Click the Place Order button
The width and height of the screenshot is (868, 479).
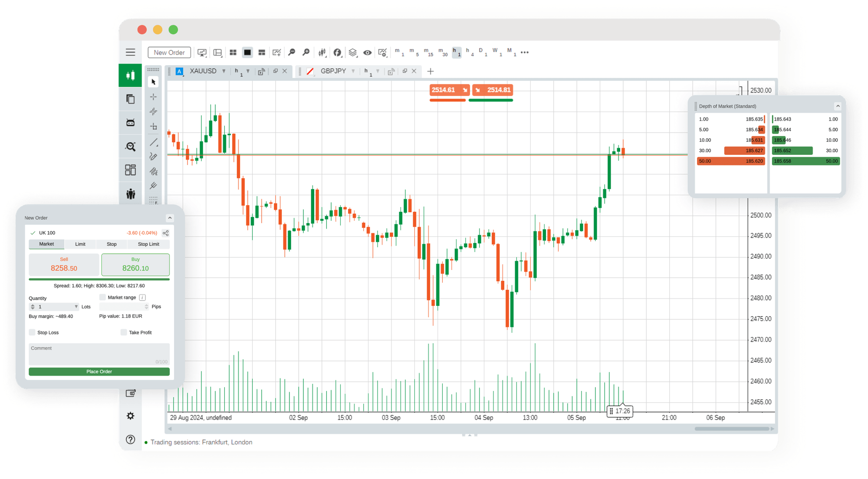click(99, 371)
